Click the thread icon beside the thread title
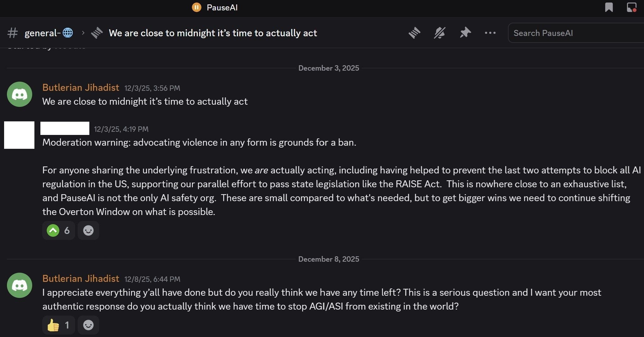Viewport: 644px width, 337px height. pyautogui.click(x=97, y=33)
